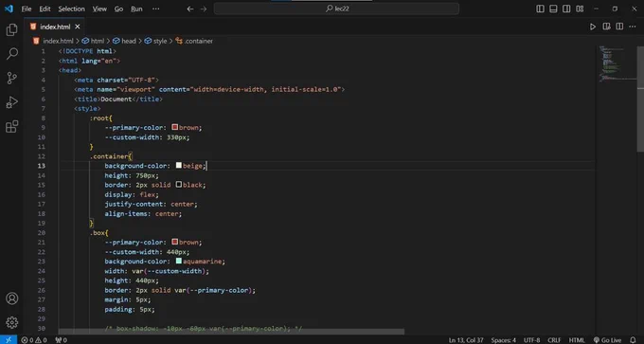Image resolution: width=644 pixels, height=344 pixels.
Task: Open the Manage gear icon
Action: tap(12, 322)
